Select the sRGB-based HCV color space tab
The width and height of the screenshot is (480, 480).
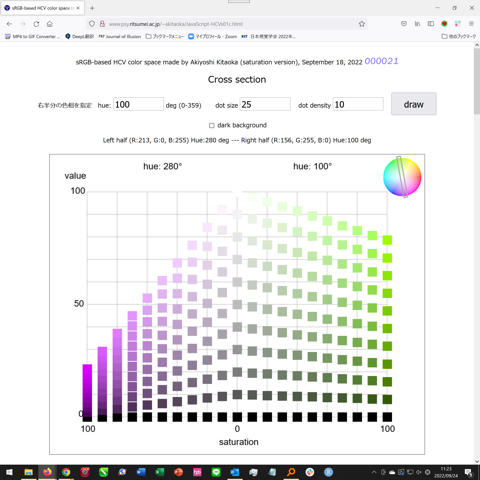(x=42, y=8)
